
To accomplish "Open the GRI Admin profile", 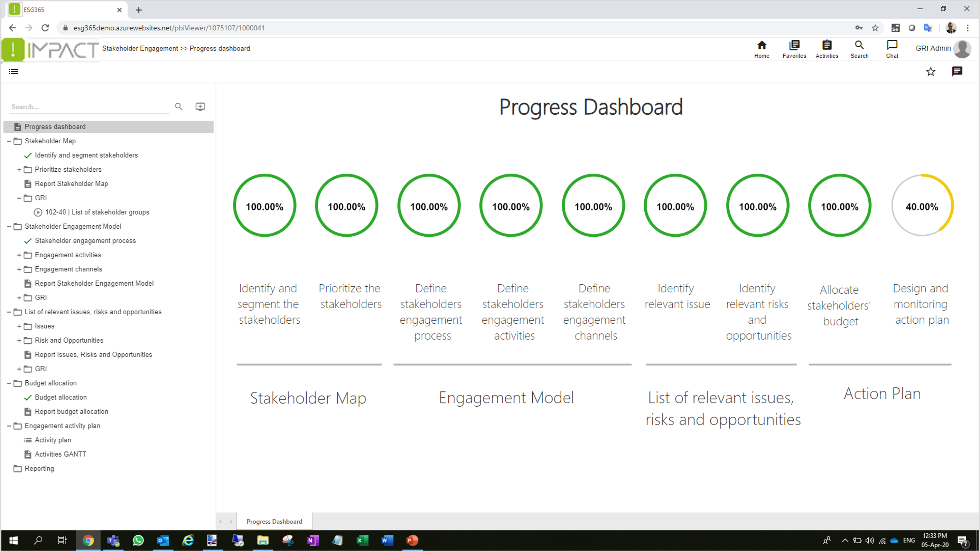I will pyautogui.click(x=933, y=48).
